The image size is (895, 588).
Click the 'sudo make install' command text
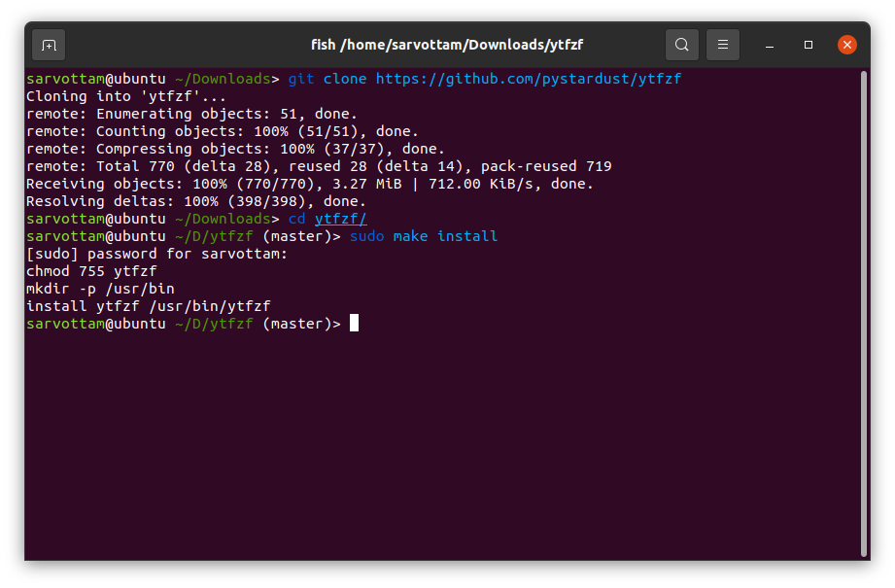click(x=424, y=236)
